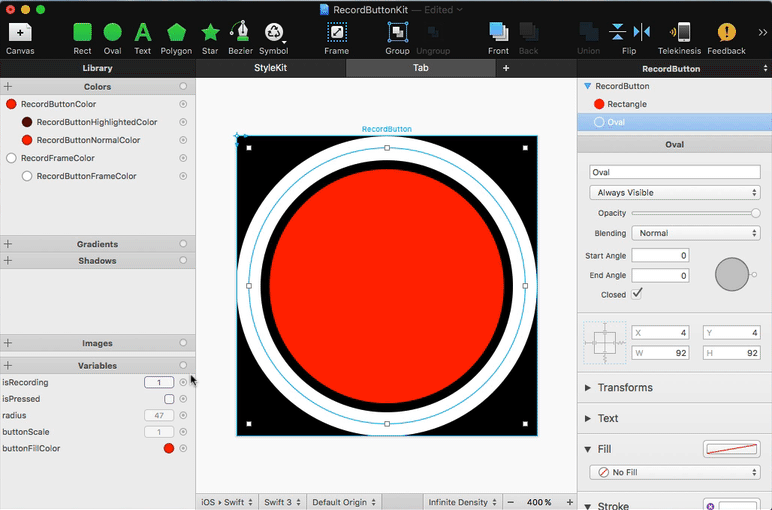The width and height of the screenshot is (772, 510).
Task: Select the Star tool
Action: (210, 38)
